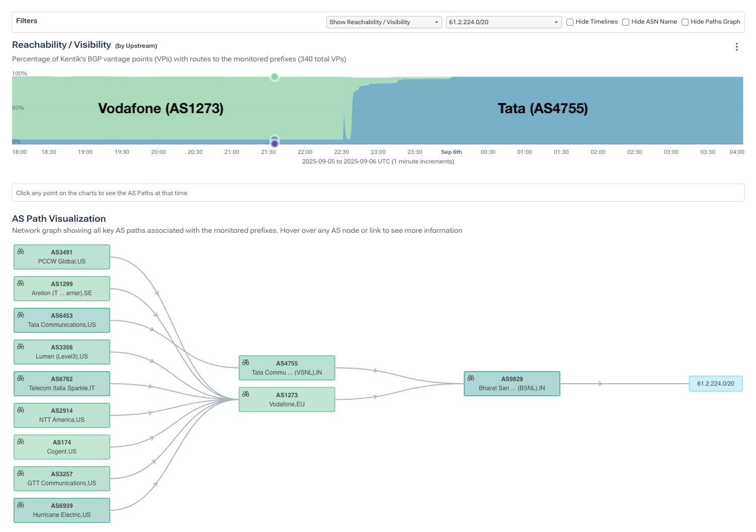Select the AS4755 Tata Commu (VSNL) node

coord(287,368)
